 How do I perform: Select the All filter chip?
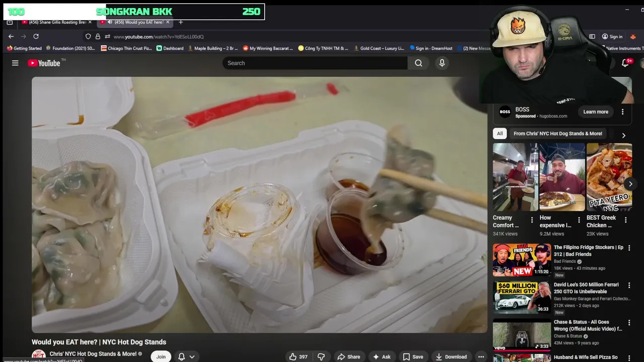click(x=500, y=134)
